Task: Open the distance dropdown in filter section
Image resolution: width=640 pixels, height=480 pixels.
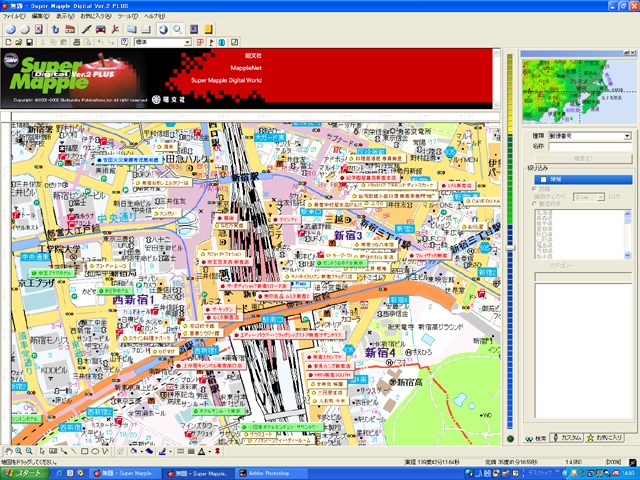Action: click(x=600, y=197)
